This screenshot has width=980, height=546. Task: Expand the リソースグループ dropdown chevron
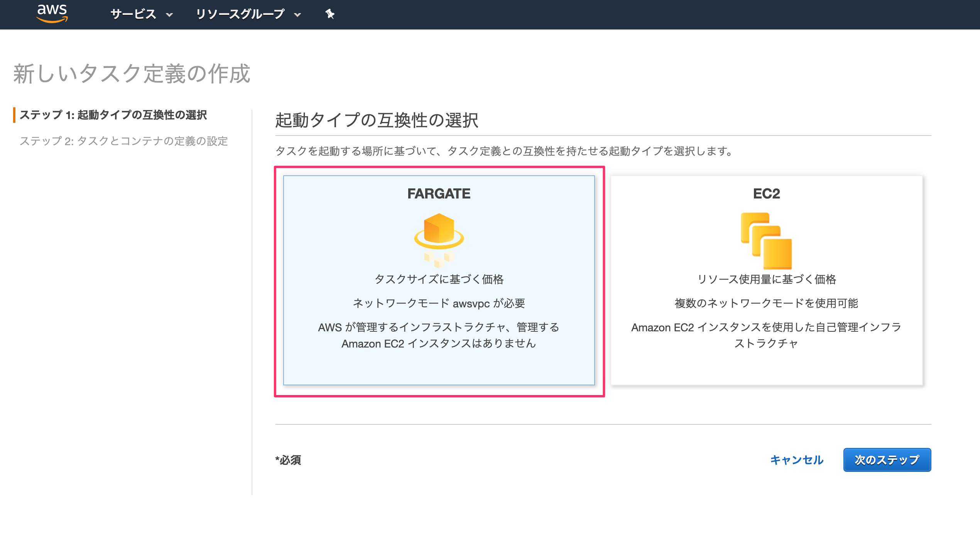click(x=297, y=15)
